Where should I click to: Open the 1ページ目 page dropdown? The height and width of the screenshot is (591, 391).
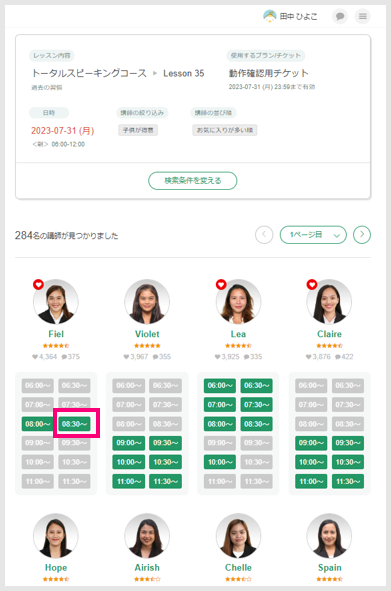(313, 235)
